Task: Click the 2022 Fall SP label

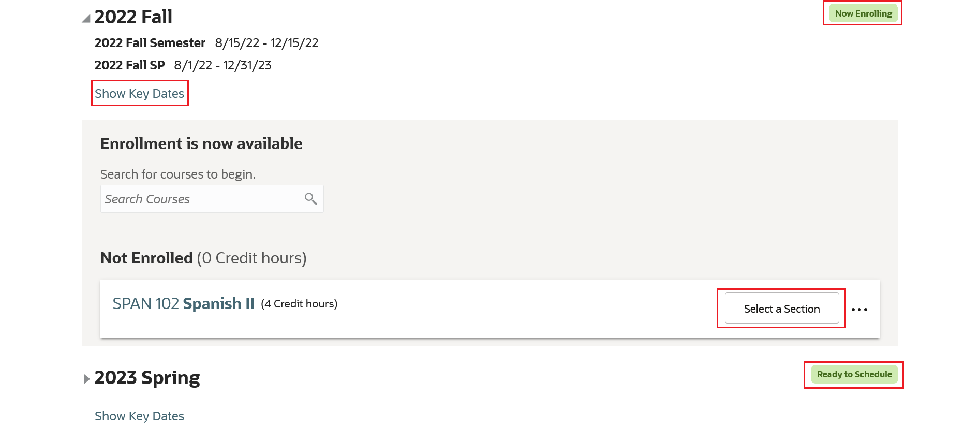Action: (x=129, y=65)
